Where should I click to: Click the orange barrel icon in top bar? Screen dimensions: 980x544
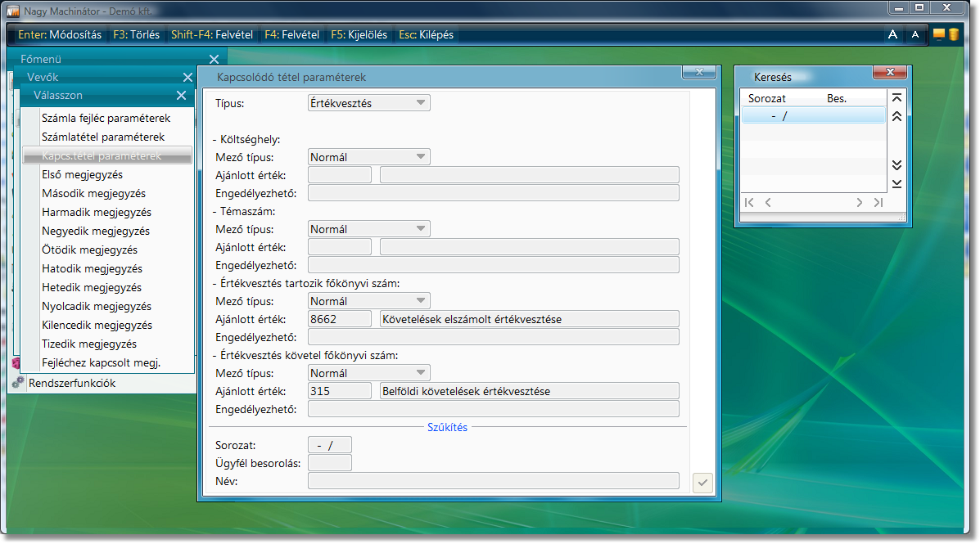coord(954,34)
